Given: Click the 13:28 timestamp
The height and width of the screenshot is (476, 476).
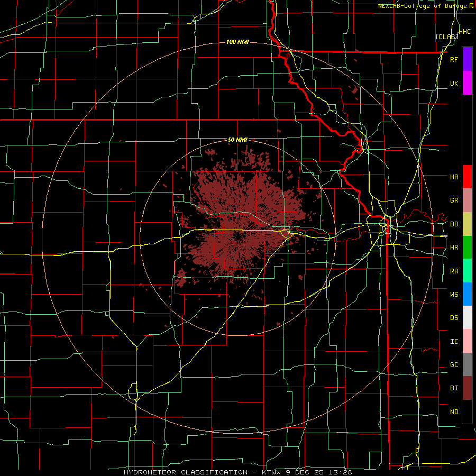Looking at the screenshot, I should point(342,472).
